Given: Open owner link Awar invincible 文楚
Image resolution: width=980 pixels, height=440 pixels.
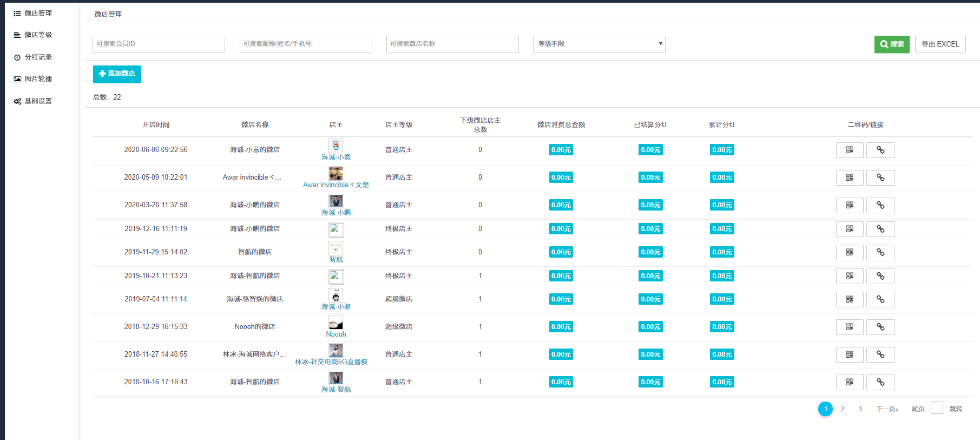Looking at the screenshot, I should click(x=336, y=185).
